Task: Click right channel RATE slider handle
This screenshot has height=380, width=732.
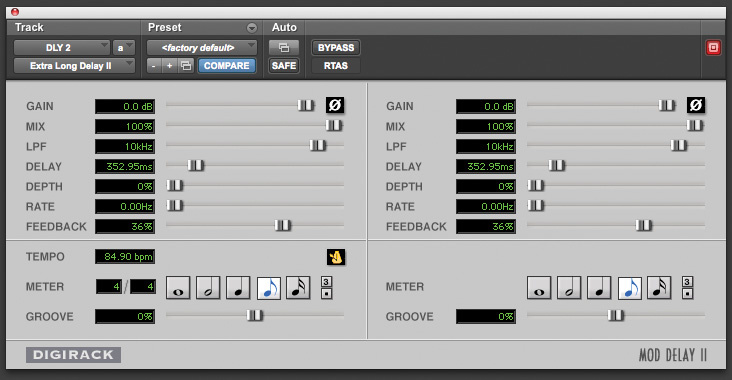Action: pos(535,205)
